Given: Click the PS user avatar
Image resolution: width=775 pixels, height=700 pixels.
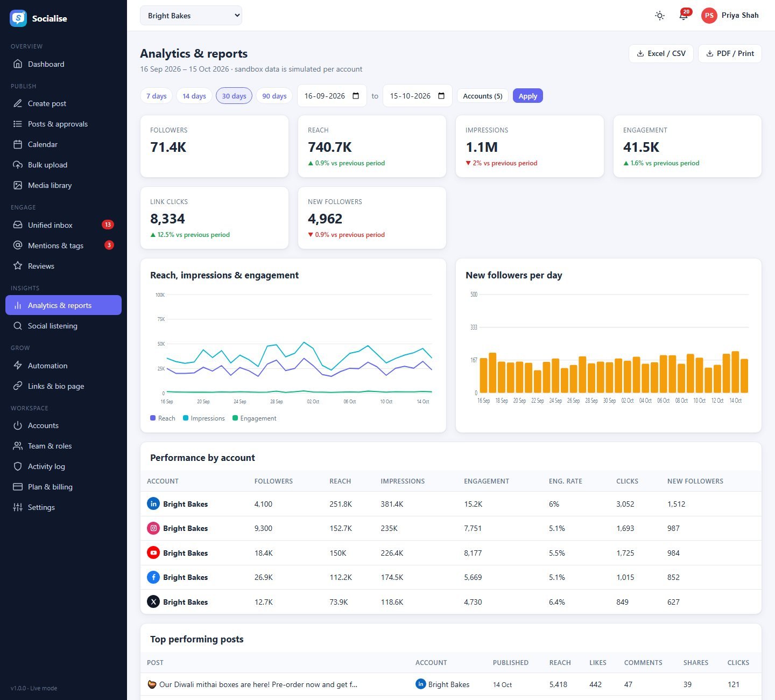Looking at the screenshot, I should click(x=709, y=16).
